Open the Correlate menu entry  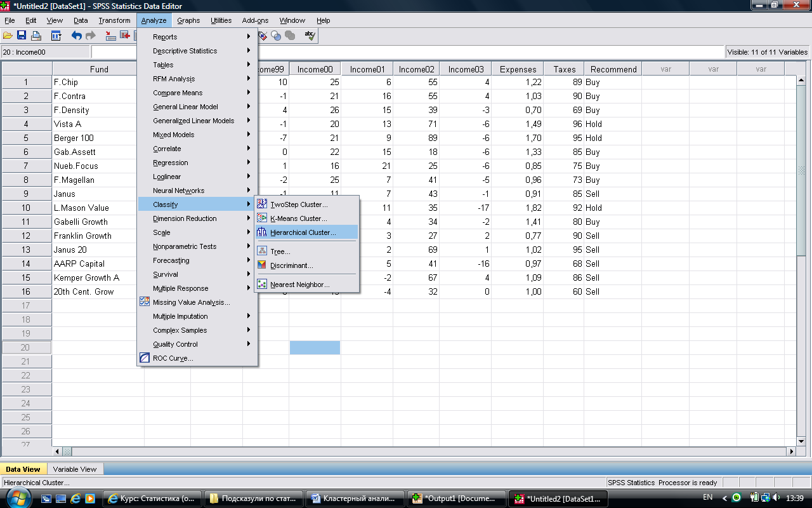[197, 149]
